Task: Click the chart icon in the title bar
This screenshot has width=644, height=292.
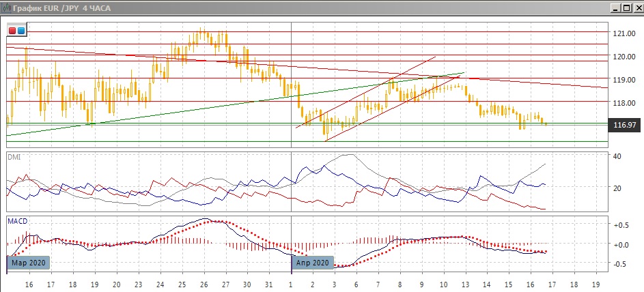Action: click(x=7, y=7)
